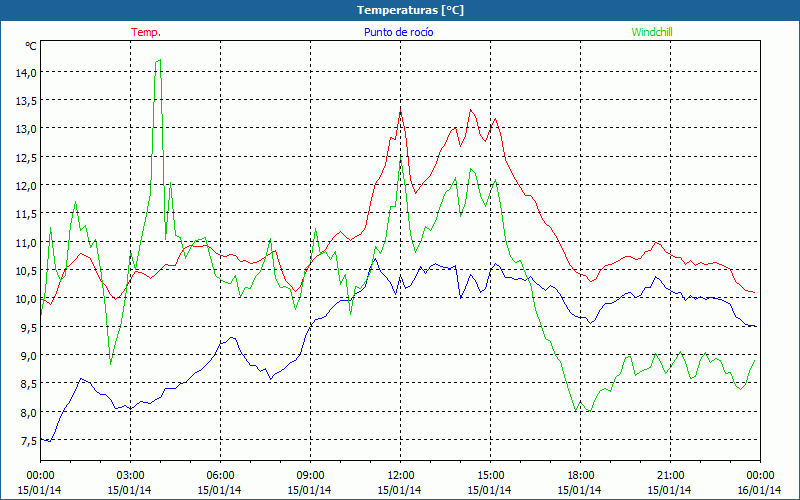The width and height of the screenshot is (800, 500).
Task: Click the red Temp. peak at 12:00
Action: (x=401, y=110)
